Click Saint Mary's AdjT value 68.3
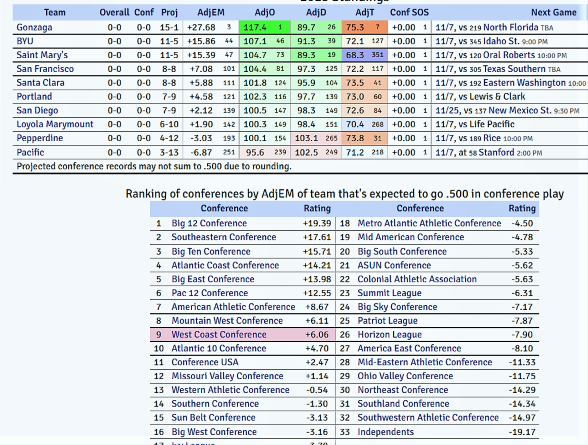Screen dimensions: 588x445 [x=355, y=55]
